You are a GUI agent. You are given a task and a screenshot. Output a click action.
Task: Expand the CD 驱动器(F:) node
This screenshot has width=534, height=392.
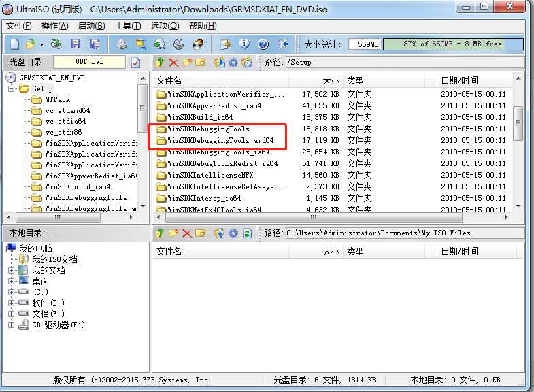[12, 325]
